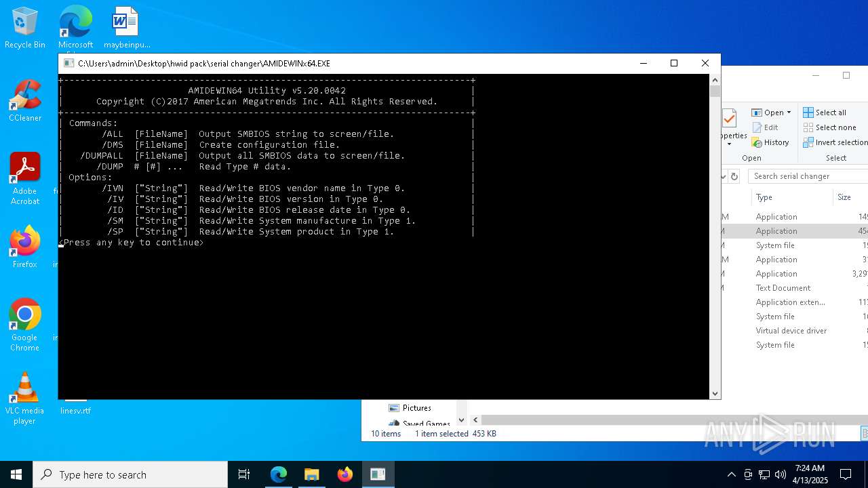The height and width of the screenshot is (488, 868).
Task: Click the taskbar search box
Action: click(130, 474)
